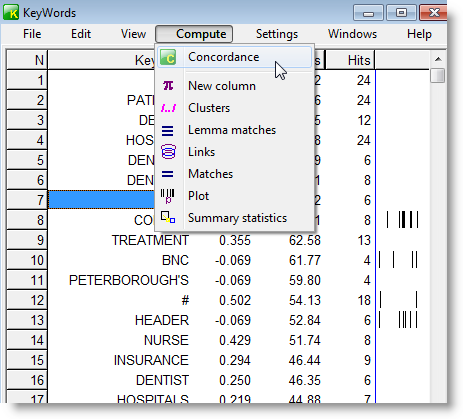Click the PETERBOROUGH'S keyword cell
The height and width of the screenshot is (419, 463).
click(x=129, y=280)
